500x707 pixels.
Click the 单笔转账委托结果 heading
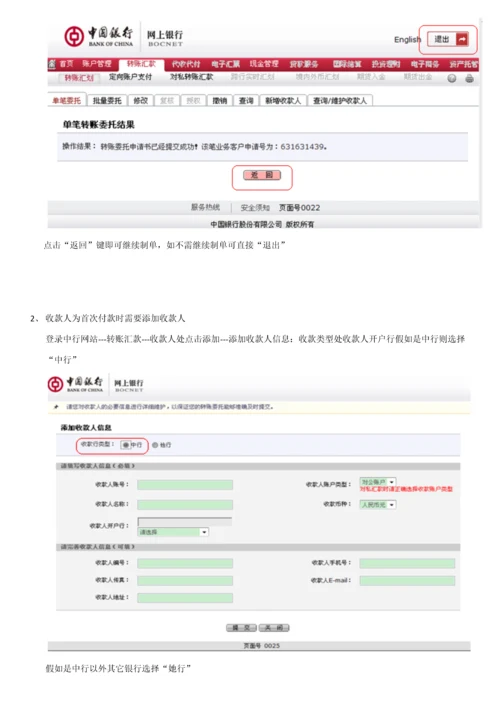[x=98, y=125]
